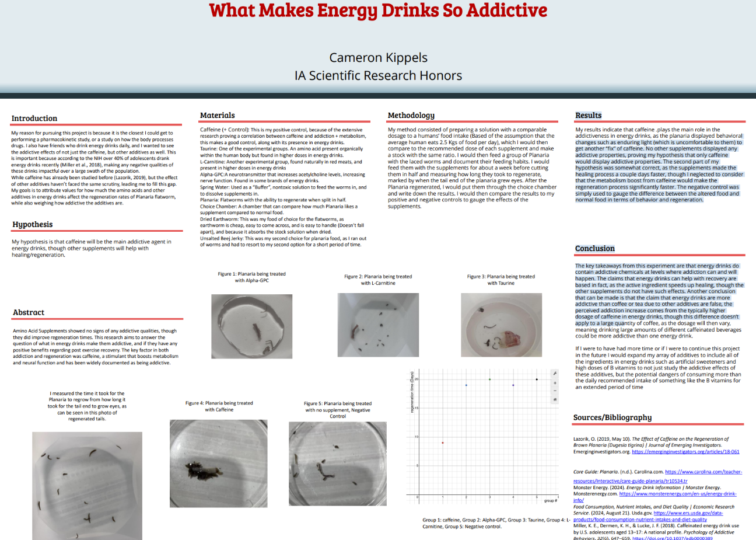The width and height of the screenshot is (756, 540).
Task: Zoom out with the graph minus button
Action: 555,391
